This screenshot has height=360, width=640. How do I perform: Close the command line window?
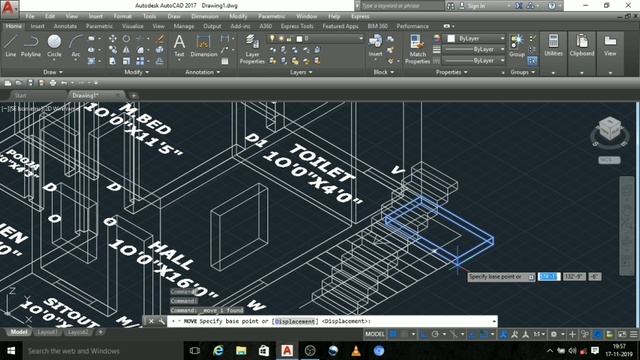tap(151, 321)
